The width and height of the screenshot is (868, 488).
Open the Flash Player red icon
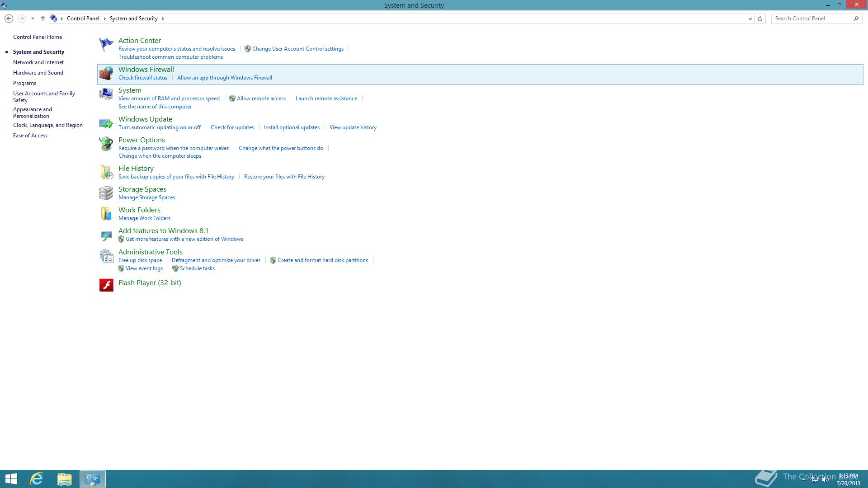tap(106, 285)
